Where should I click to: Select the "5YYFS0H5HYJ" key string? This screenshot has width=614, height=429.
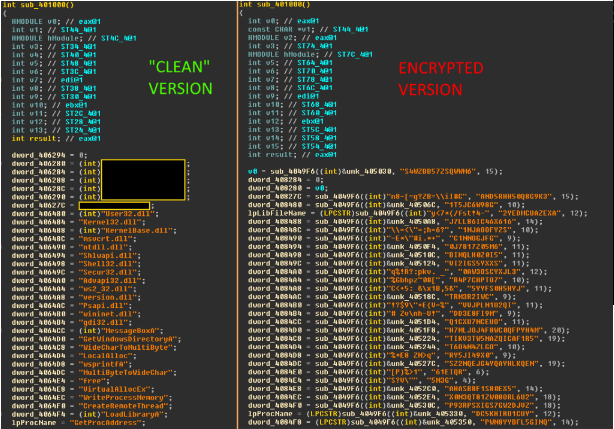click(497, 288)
